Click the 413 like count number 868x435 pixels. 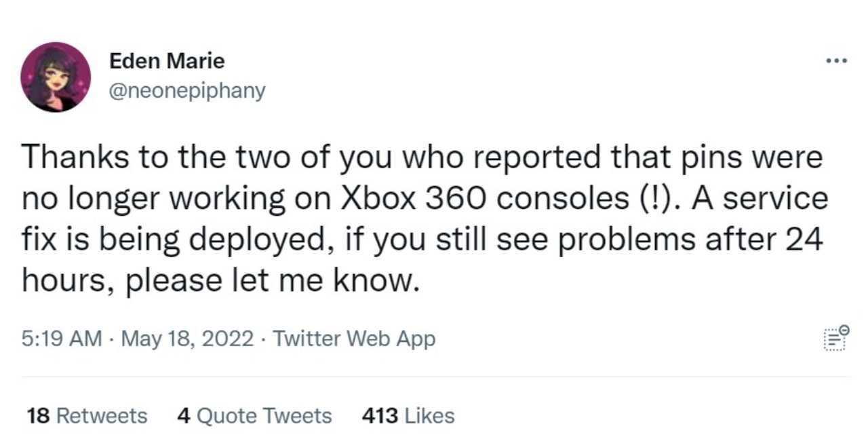pyautogui.click(x=379, y=415)
